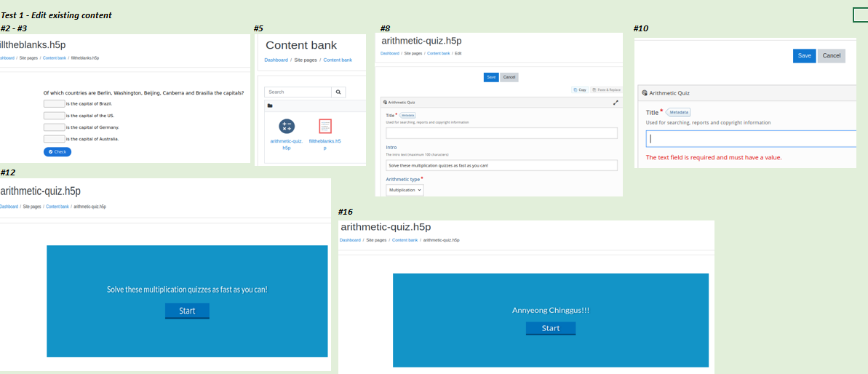Open the Arithmetic type Multiplication dropdown

[405, 190]
